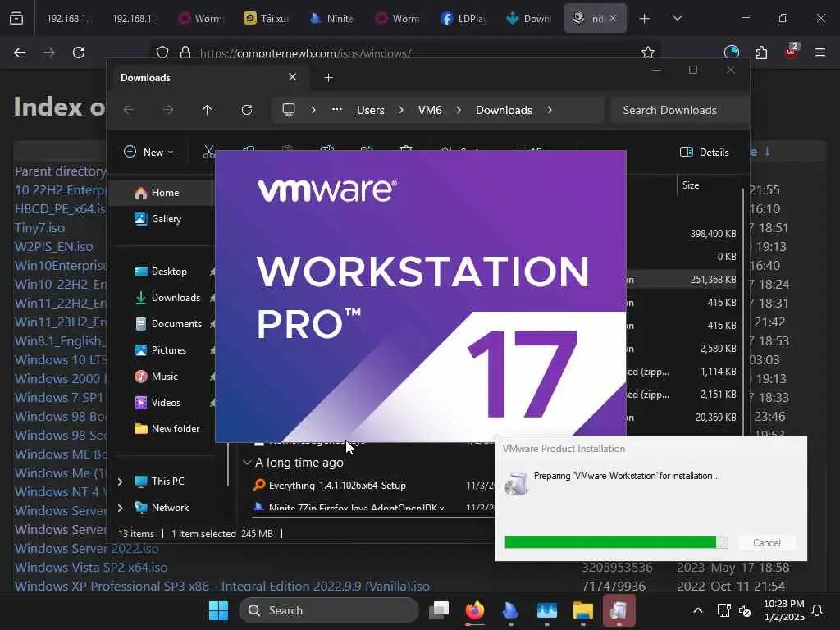Add a new Explorer tab
The width and height of the screenshot is (840, 630).
tap(328, 78)
